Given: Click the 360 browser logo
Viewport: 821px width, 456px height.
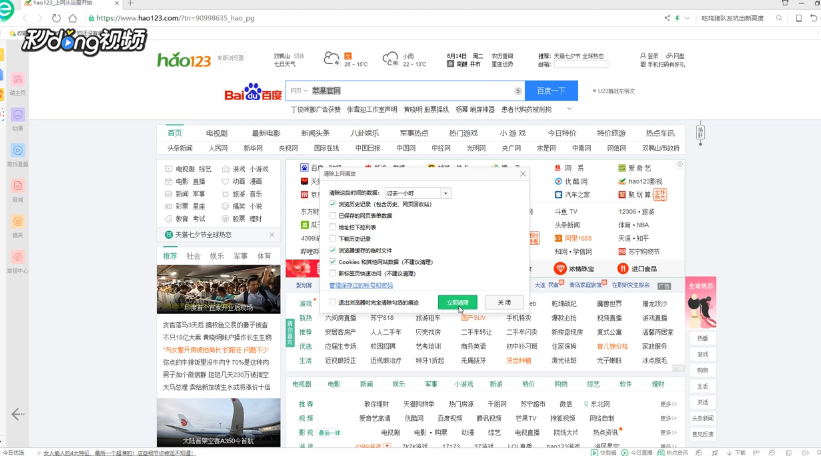Looking at the screenshot, I should click(x=6, y=10).
